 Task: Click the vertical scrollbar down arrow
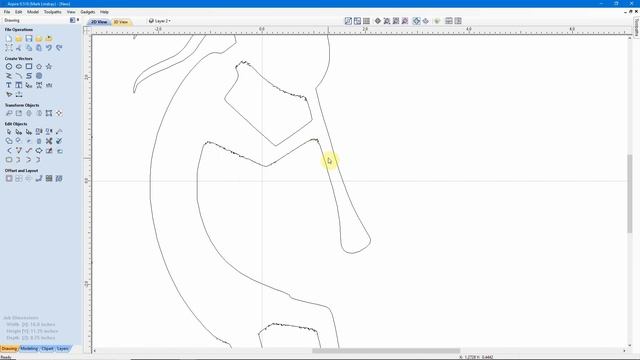click(630, 345)
